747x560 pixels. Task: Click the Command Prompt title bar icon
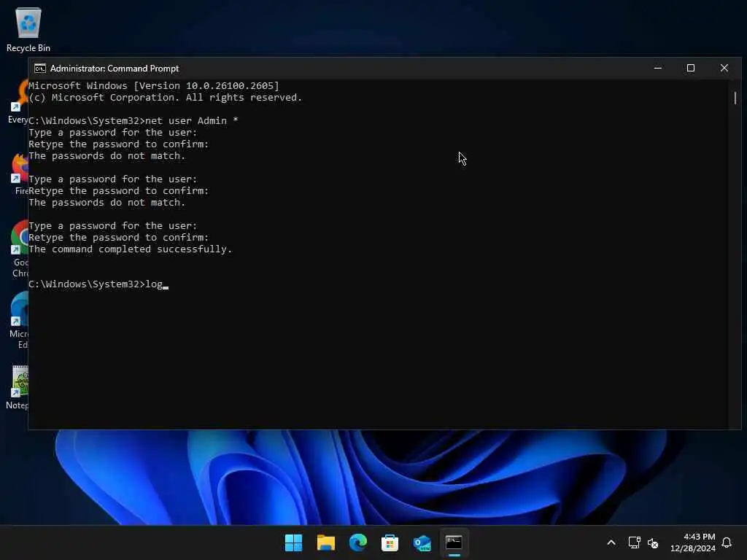40,69
